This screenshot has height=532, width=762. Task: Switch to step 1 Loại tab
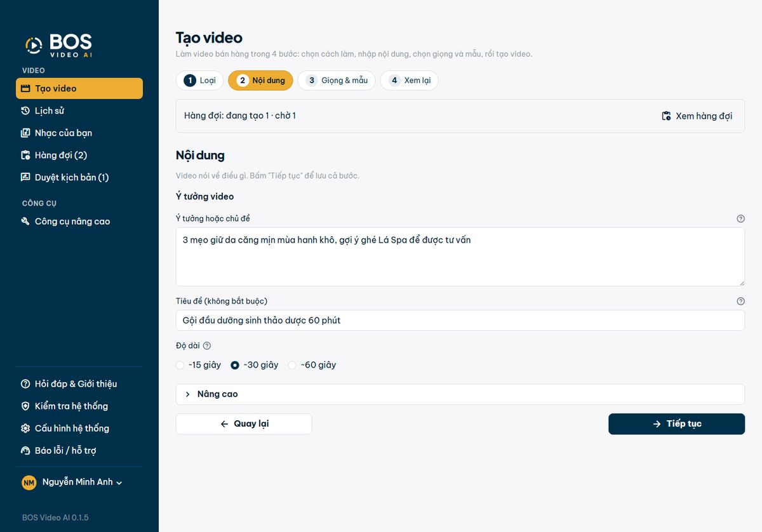click(x=199, y=81)
